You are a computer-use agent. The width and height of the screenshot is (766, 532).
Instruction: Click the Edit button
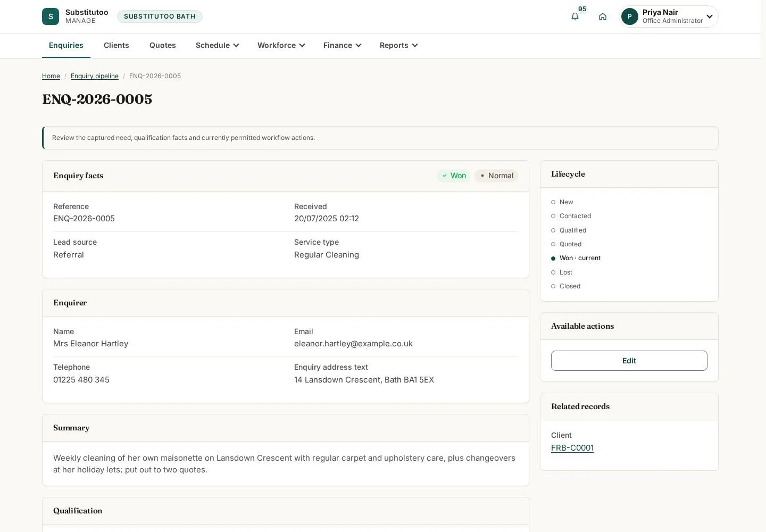coord(629,361)
